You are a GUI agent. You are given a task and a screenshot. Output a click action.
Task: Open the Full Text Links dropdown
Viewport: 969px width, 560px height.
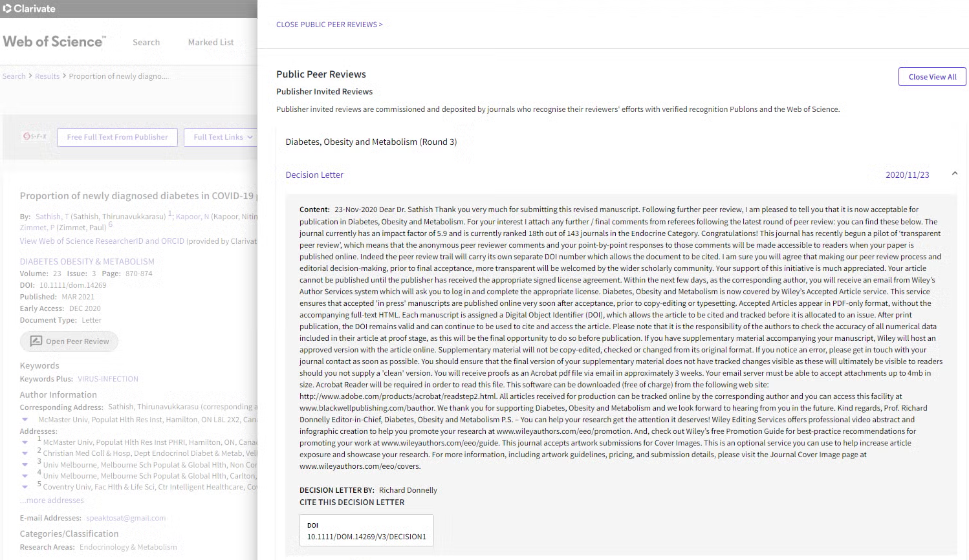point(223,137)
